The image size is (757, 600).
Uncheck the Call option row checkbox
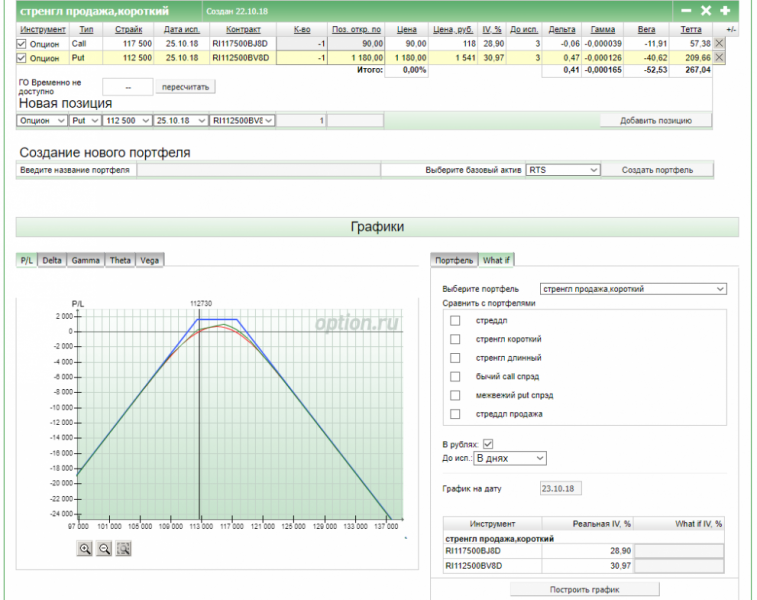tap(22, 44)
